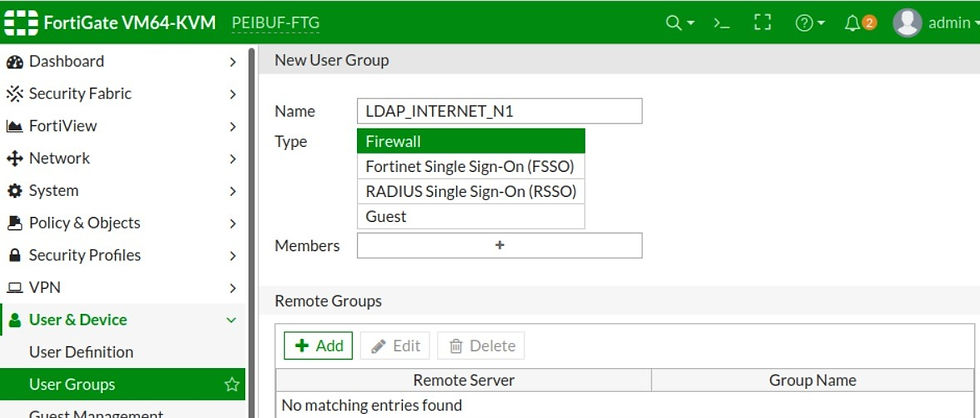Viewport: 980px width, 418px height.
Task: Add a remote group entry
Action: [318, 346]
